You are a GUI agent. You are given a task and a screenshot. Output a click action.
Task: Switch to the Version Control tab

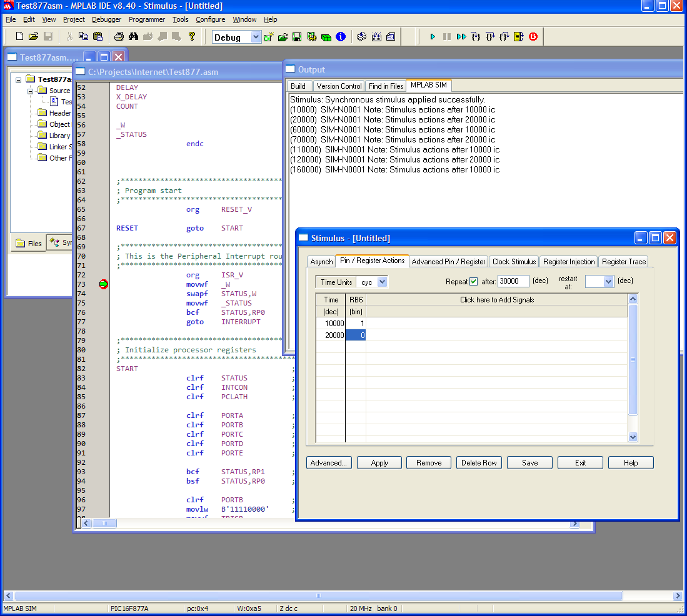(x=339, y=86)
